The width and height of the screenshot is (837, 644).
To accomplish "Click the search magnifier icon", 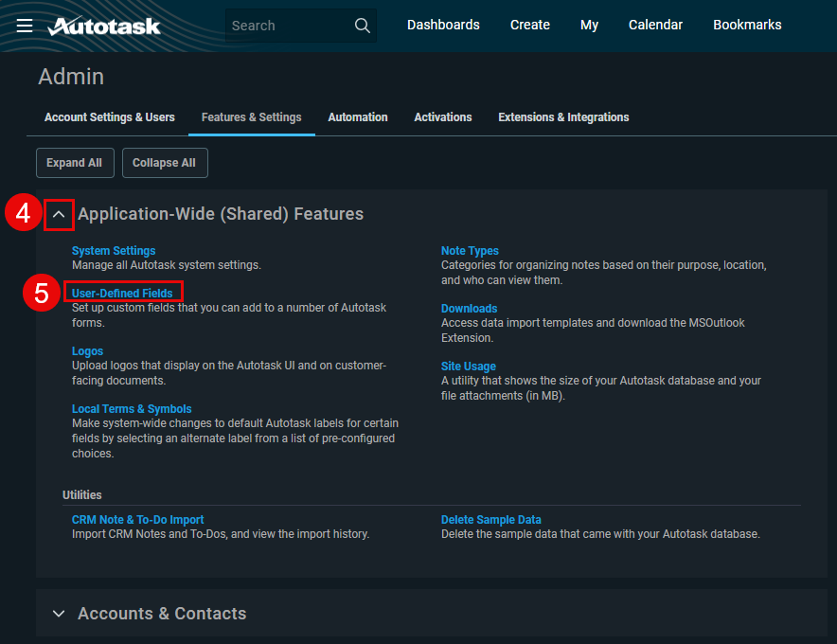I will (x=363, y=26).
